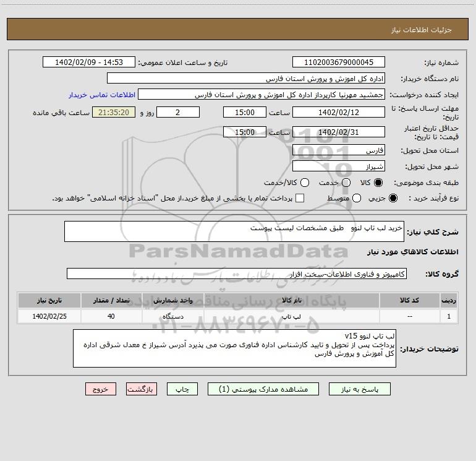Click the remaining days field showing 2
476x461 pixels.
pyautogui.click(x=178, y=112)
